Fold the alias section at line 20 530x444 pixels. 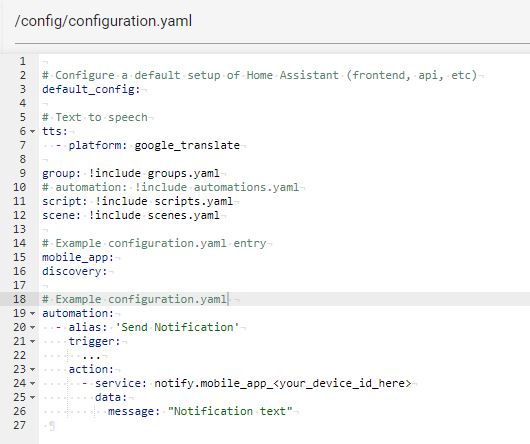pyautogui.click(x=32, y=327)
